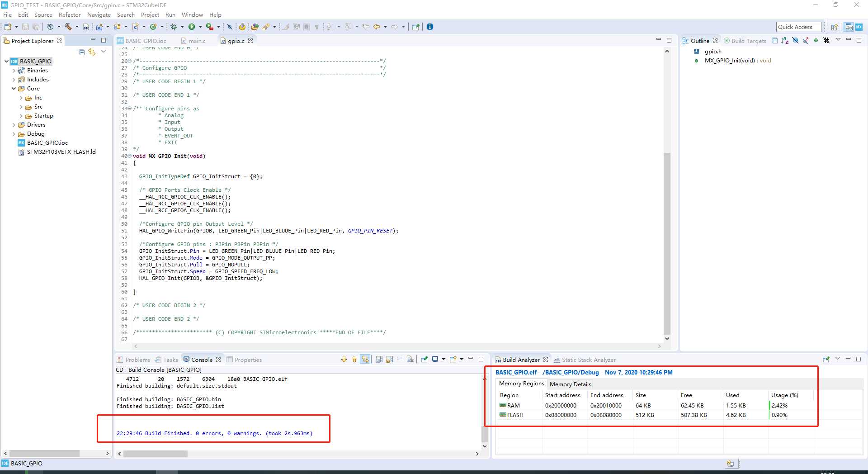Open the File menu
Screen dimensions: 868x474
click(7, 14)
